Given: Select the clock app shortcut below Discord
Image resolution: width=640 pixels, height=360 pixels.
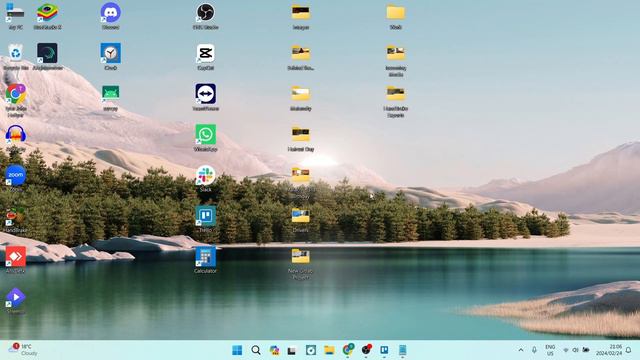Looking at the screenshot, I should pos(111,57).
